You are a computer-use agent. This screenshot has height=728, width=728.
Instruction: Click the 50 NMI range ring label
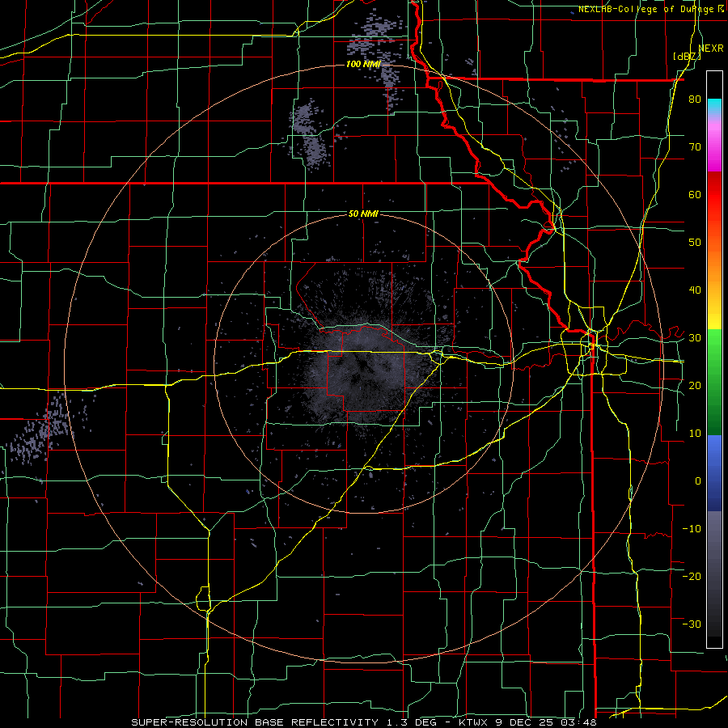[x=363, y=214]
